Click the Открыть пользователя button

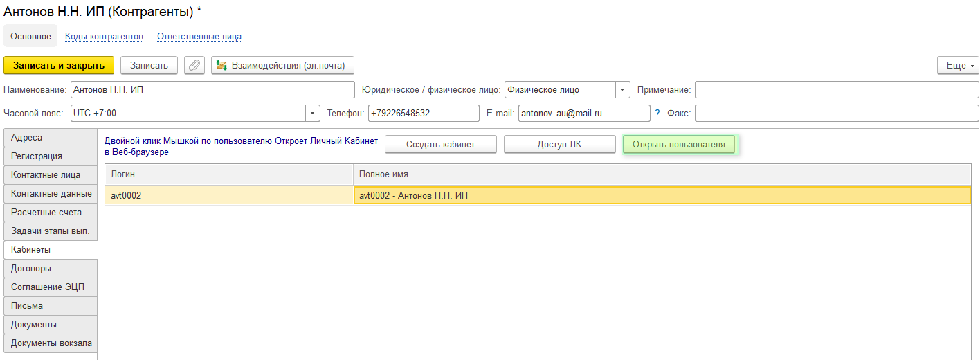678,144
